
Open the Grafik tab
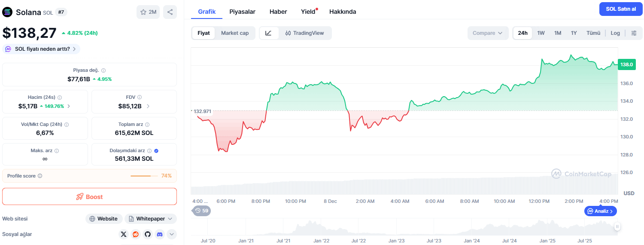click(207, 12)
